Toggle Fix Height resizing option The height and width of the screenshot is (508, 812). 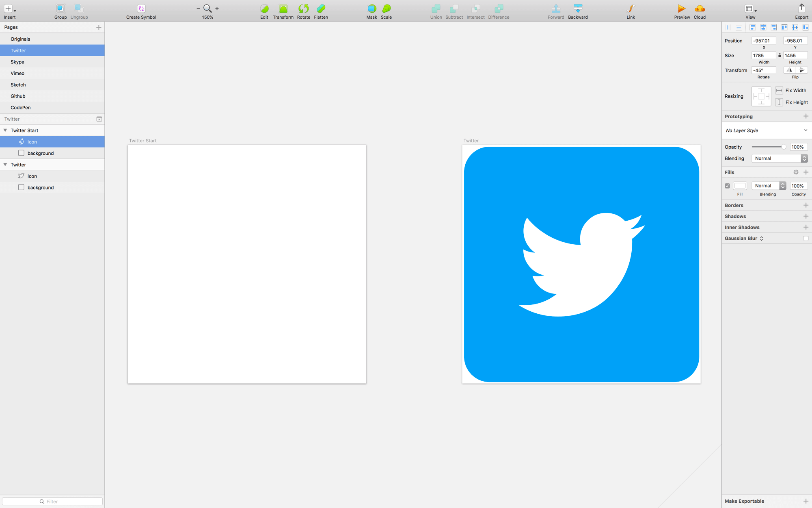coord(779,102)
